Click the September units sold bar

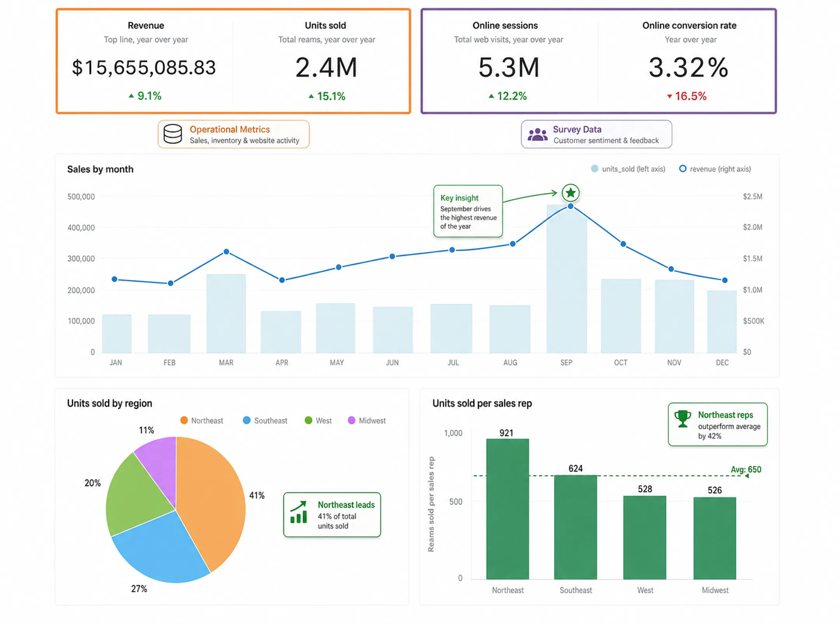point(567,279)
